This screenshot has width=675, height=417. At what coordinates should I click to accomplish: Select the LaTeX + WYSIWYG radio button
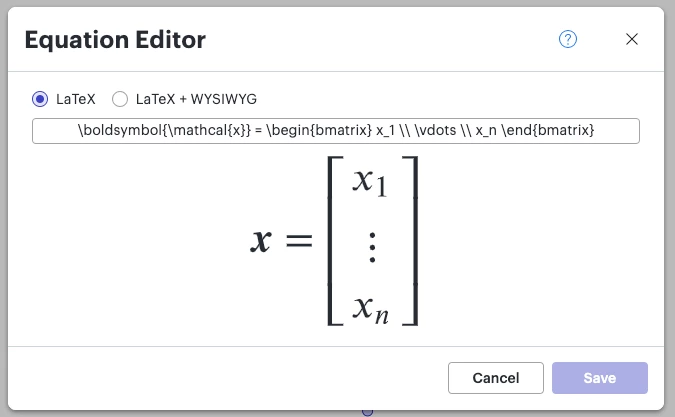pyautogui.click(x=120, y=99)
